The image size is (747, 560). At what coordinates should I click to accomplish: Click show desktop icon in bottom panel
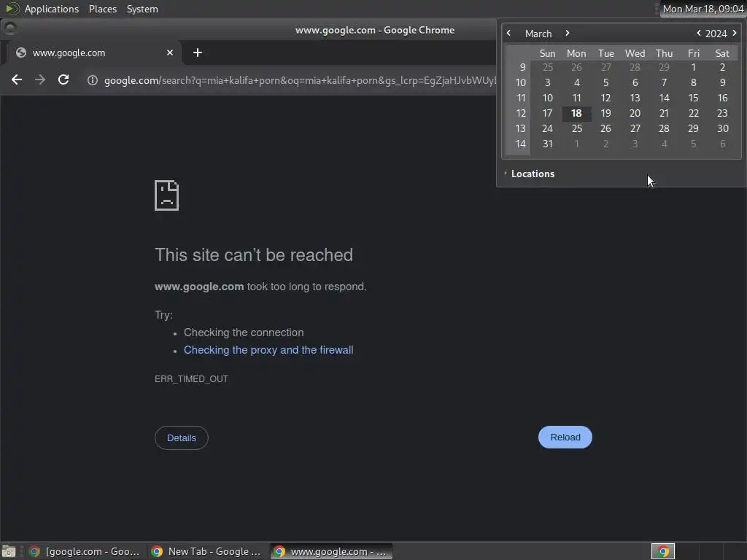(9, 551)
